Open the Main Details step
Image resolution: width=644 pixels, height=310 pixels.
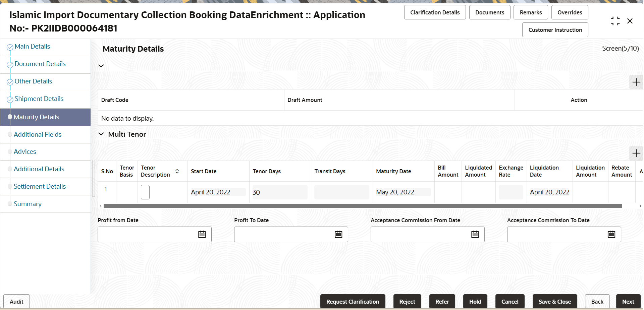coord(32,46)
